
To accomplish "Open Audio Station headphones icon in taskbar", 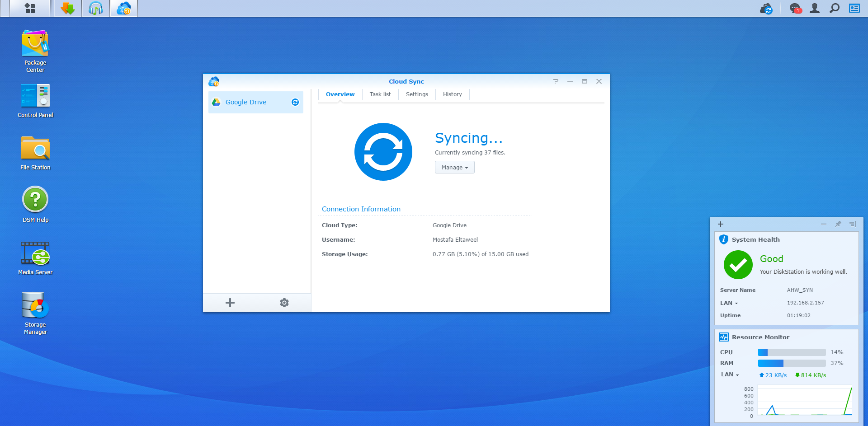I will [96, 8].
